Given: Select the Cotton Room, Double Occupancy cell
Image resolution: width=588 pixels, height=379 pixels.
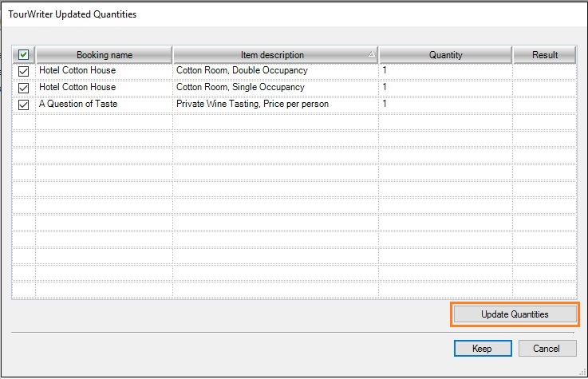Looking at the screenshot, I should pyautogui.click(x=275, y=71).
